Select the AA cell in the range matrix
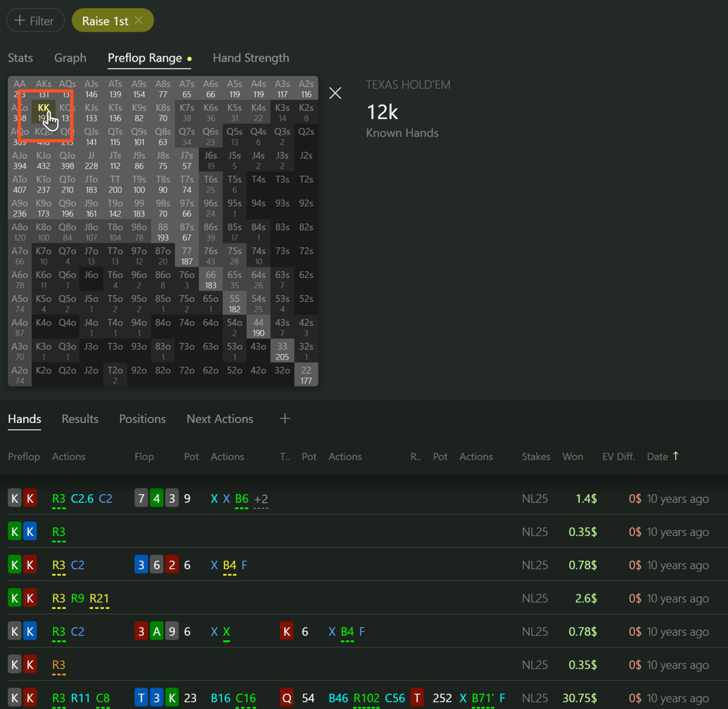The width and height of the screenshot is (728, 709). (x=19, y=88)
